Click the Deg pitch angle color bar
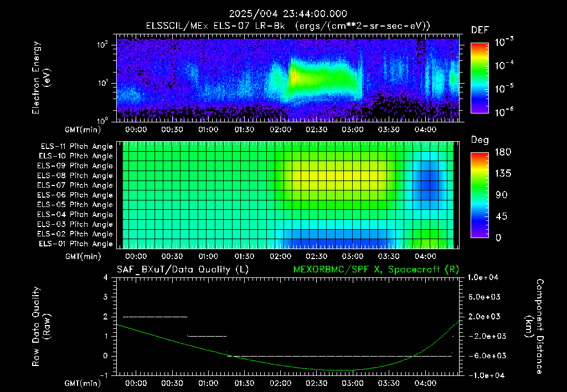 coord(480,195)
